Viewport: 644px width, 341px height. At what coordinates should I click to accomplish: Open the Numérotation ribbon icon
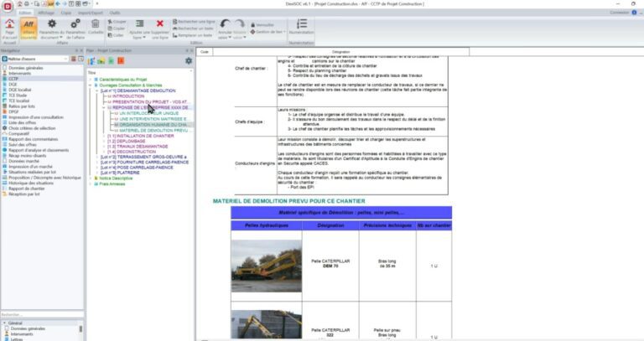(x=302, y=25)
